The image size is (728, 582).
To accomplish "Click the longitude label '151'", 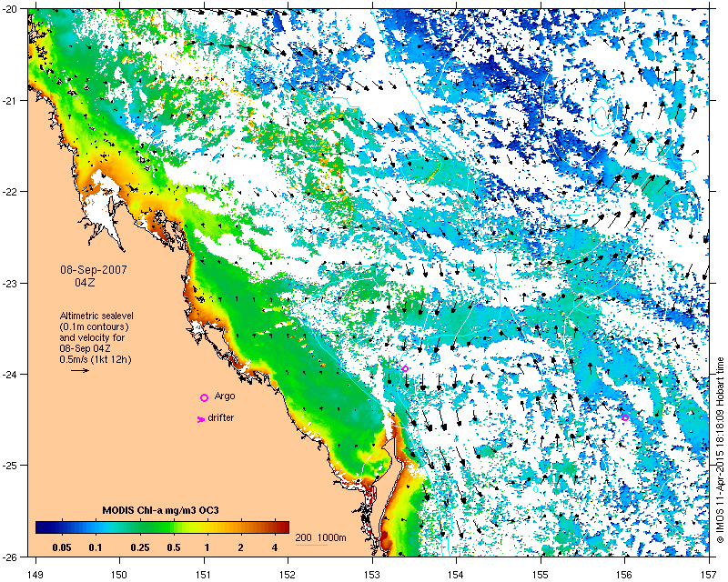I will click(x=204, y=575).
